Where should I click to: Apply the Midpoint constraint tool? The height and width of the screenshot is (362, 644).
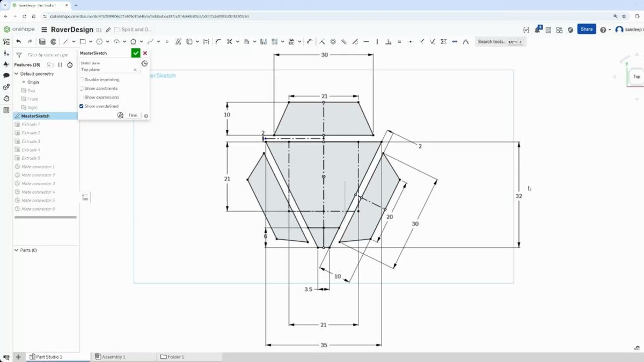(x=411, y=42)
